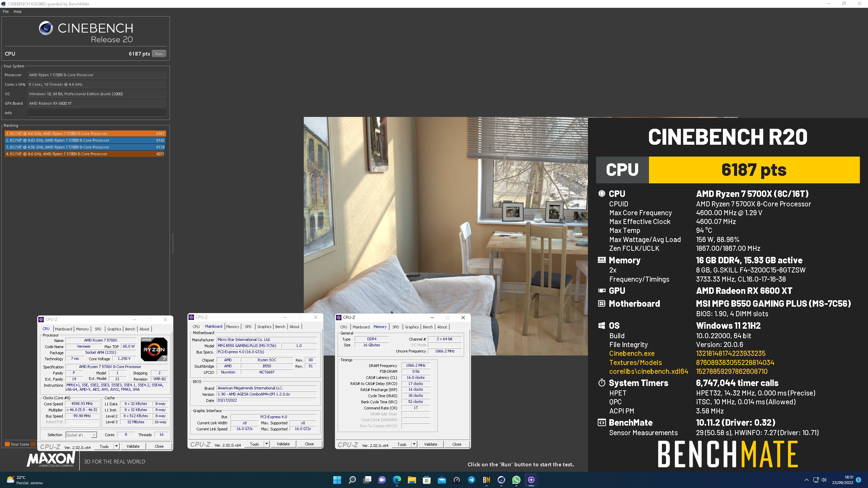Screen dimensions: 868x488
Task: Open the volume speaker tray icon
Action: click(824, 480)
